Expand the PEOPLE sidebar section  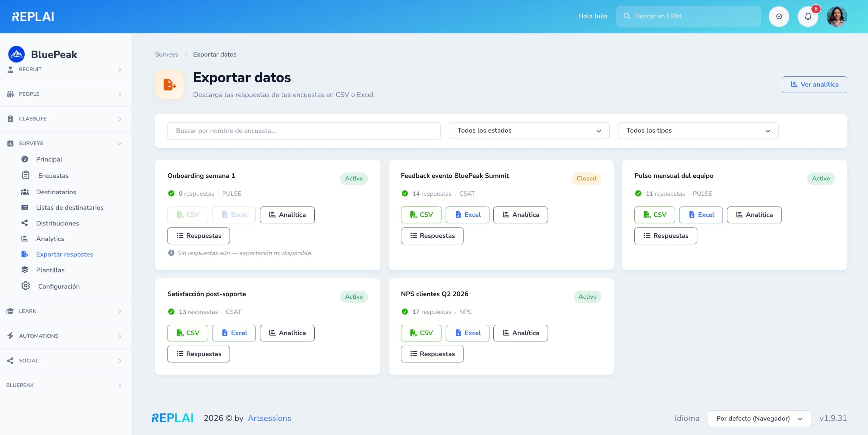tap(65, 94)
